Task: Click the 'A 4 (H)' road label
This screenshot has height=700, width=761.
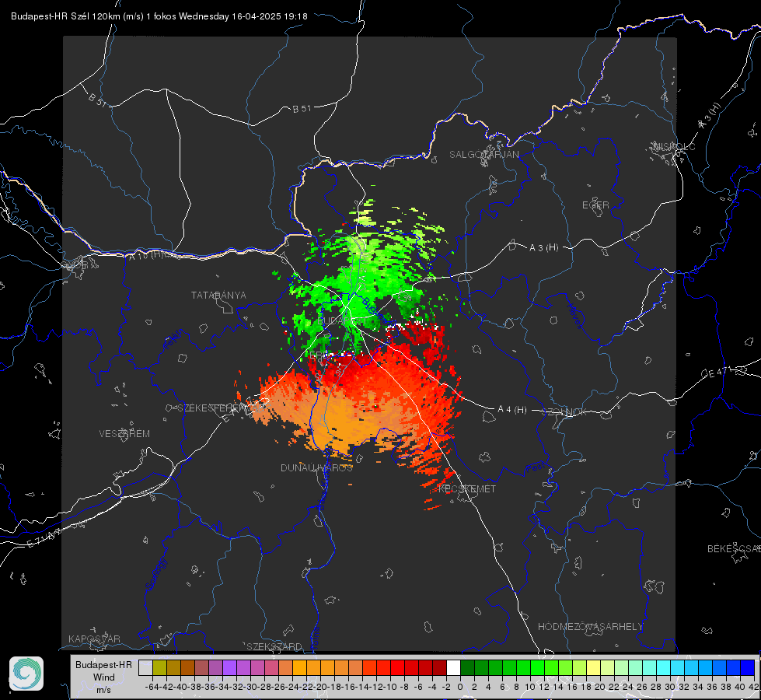Action: (x=512, y=410)
